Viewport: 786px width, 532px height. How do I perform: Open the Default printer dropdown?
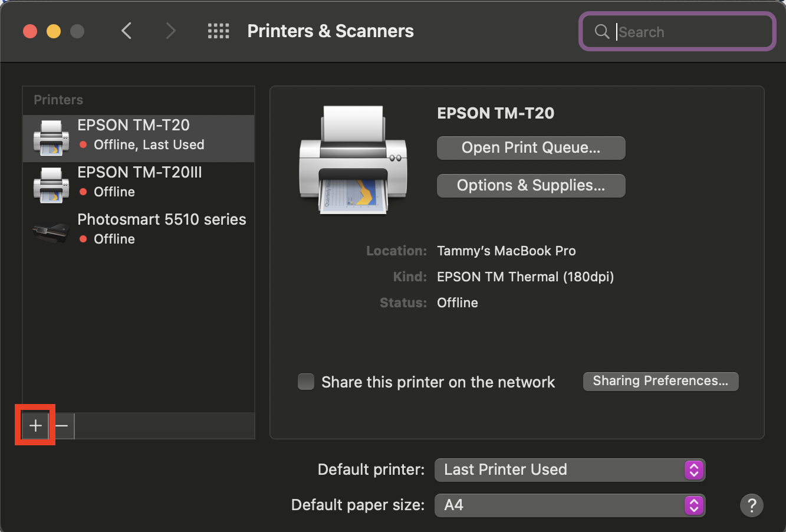570,470
